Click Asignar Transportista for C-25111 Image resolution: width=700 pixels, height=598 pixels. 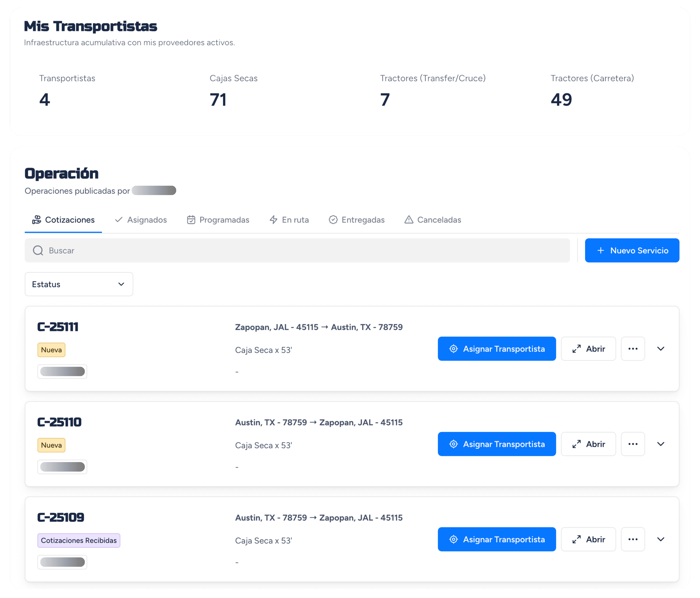(x=497, y=349)
